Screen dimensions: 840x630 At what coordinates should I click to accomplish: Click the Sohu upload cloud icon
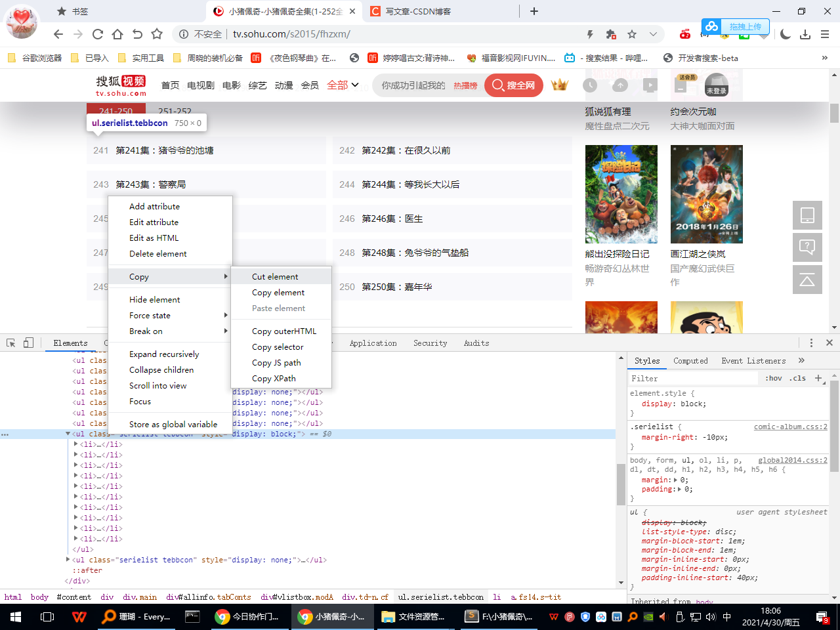click(619, 85)
